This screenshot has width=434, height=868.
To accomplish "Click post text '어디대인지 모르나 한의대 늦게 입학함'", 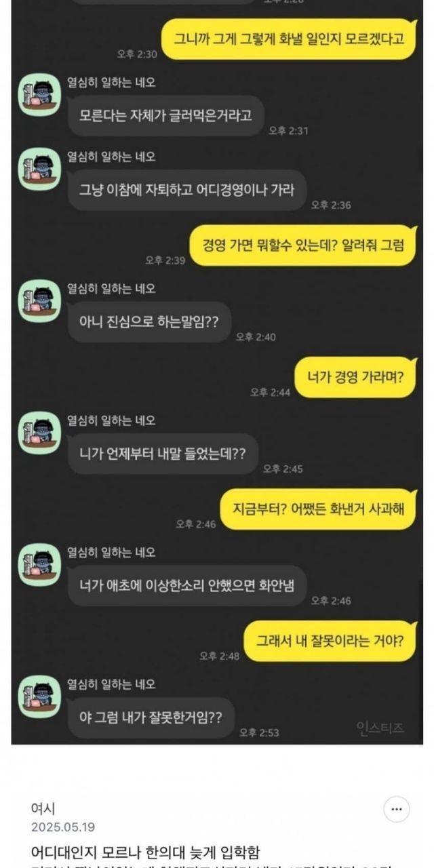I will click(145, 852).
